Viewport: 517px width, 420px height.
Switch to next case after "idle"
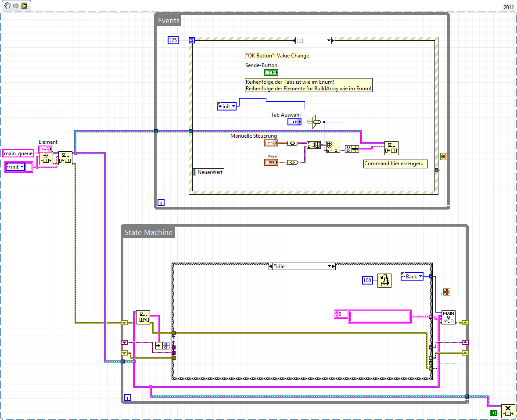pos(334,266)
